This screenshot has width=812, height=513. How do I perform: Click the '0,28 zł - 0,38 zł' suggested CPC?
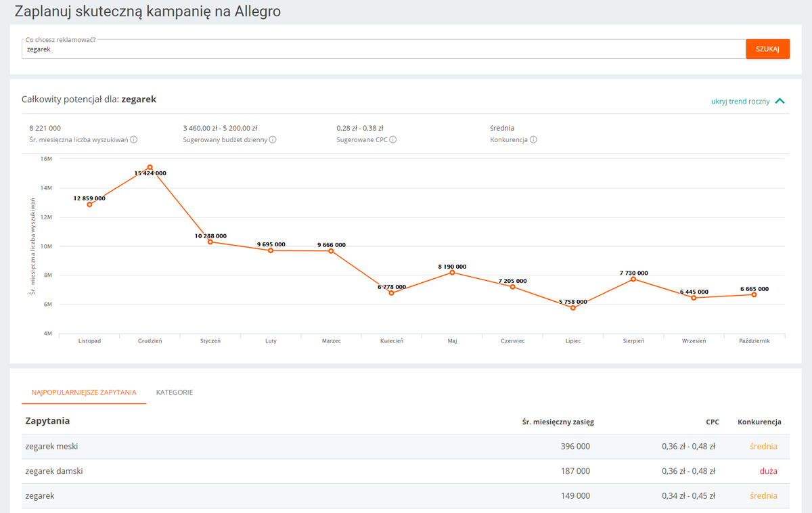point(360,128)
